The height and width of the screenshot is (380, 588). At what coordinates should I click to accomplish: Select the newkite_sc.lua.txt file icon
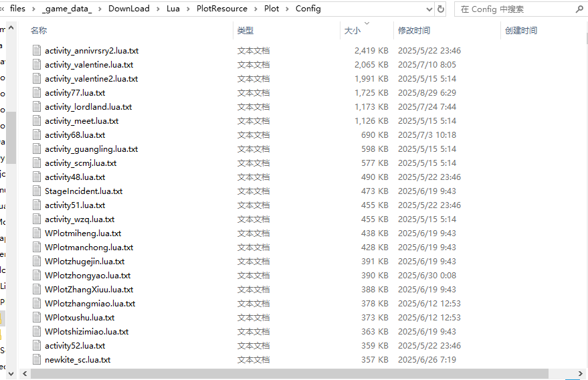point(37,360)
